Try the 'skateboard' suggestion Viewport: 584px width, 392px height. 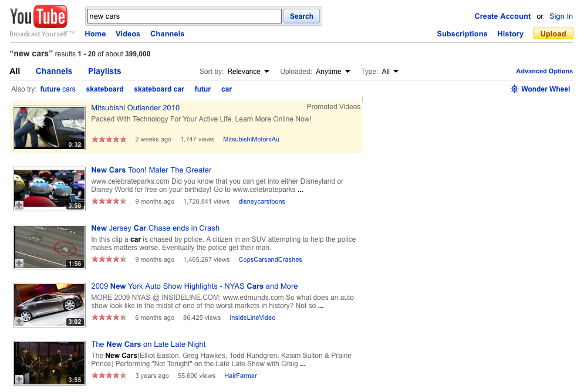[x=104, y=89]
